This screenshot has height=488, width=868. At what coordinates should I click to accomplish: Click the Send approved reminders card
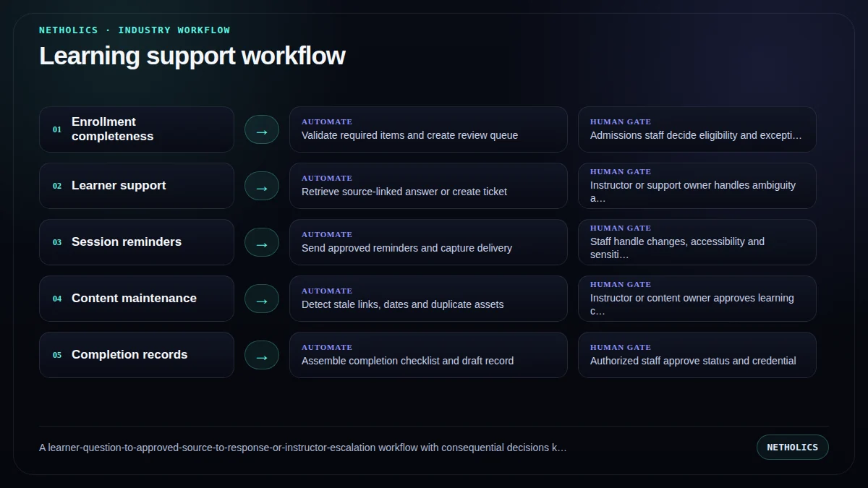point(428,242)
